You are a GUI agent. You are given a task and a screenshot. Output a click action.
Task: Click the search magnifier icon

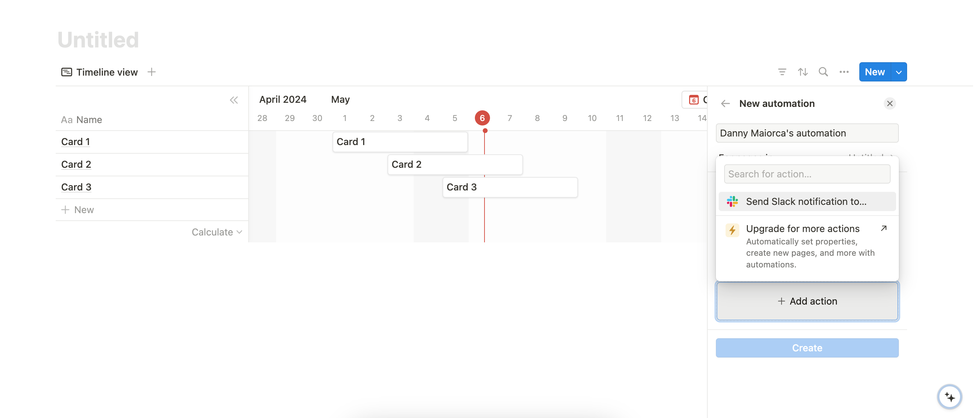point(823,72)
